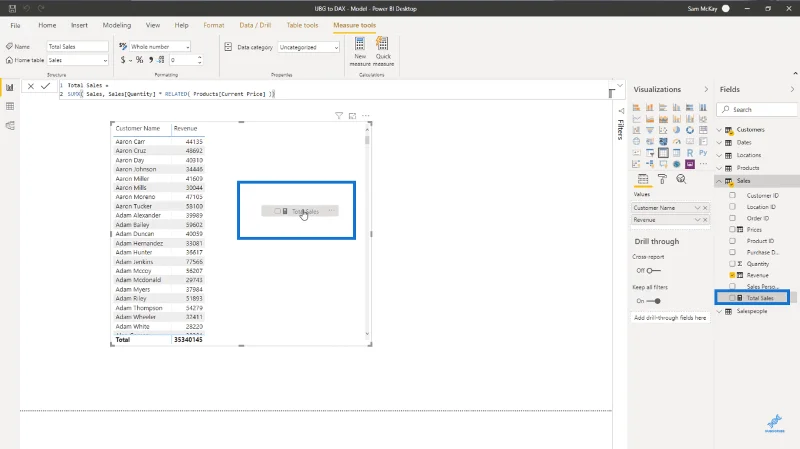Click the New measure icon
800x449 pixels.
360,44
